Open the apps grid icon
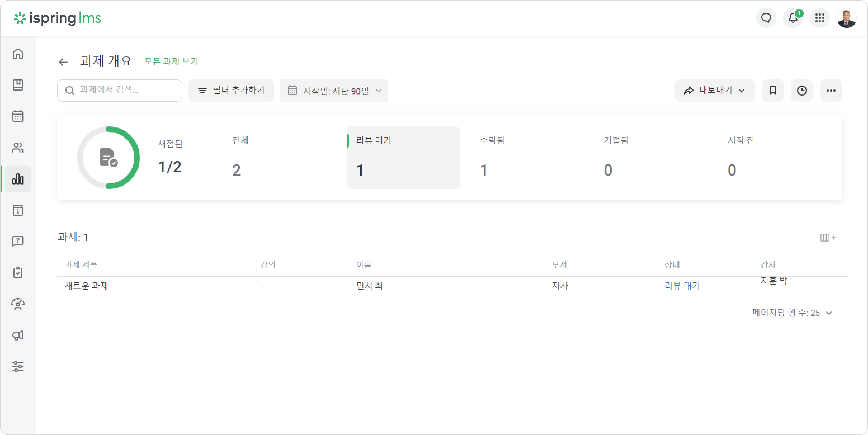 click(819, 18)
